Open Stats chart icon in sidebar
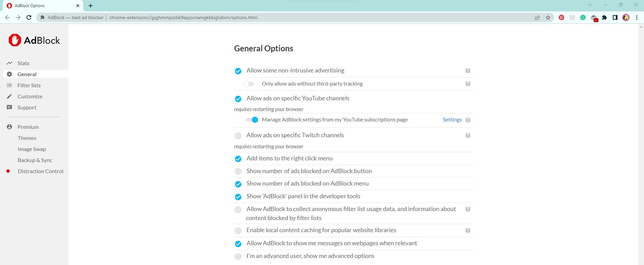The width and height of the screenshot is (644, 265). [x=9, y=63]
